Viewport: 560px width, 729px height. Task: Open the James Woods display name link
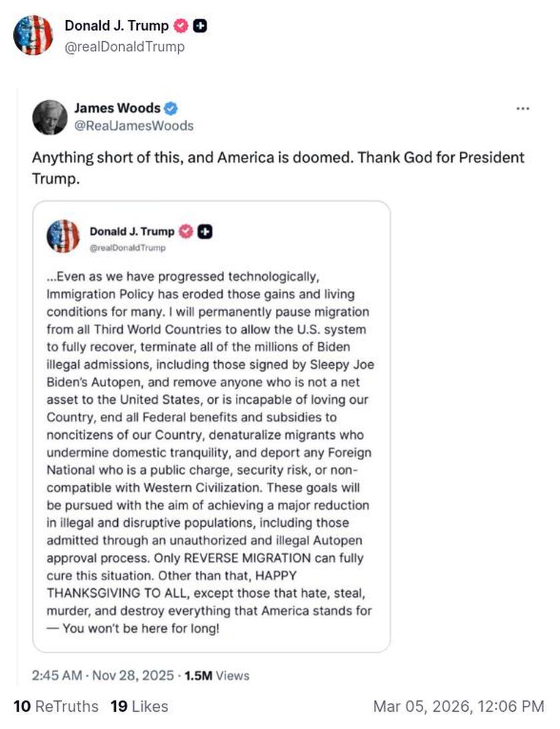(117, 108)
